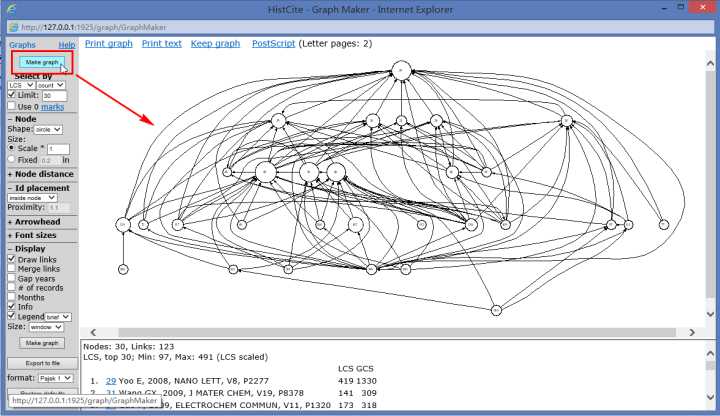The image size is (720, 416).
Task: Collapse the Node section
Action: coord(22,118)
